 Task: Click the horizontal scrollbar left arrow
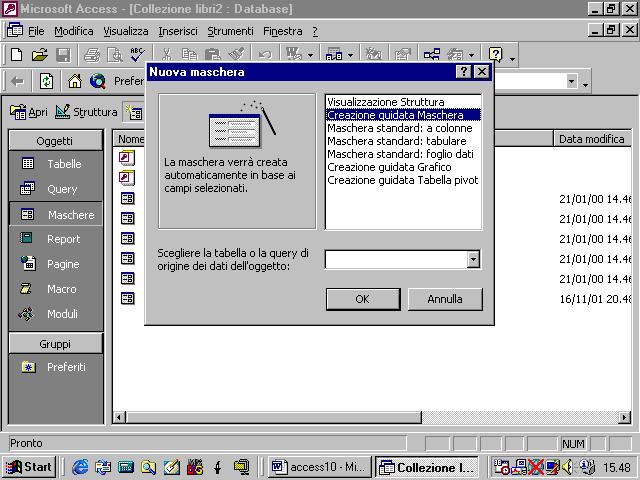[x=119, y=417]
